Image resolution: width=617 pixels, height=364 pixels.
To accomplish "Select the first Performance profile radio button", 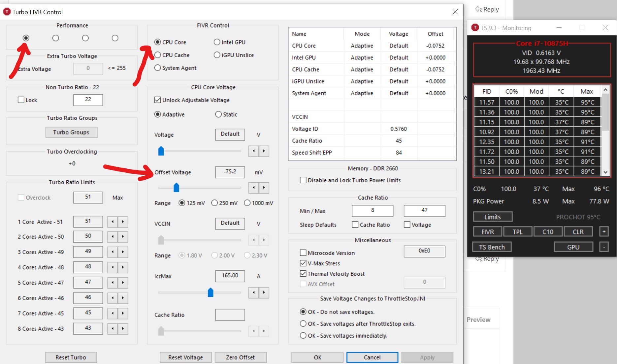I will pos(26,38).
